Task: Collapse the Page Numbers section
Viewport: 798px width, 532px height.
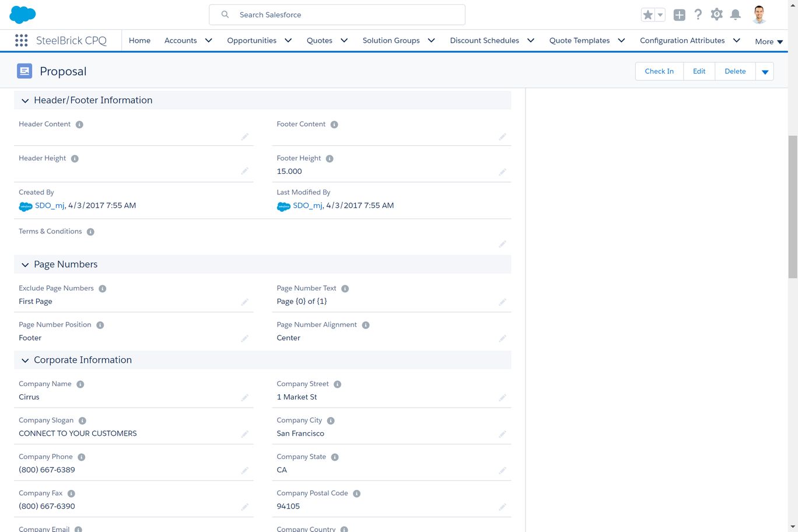Action: coord(25,265)
